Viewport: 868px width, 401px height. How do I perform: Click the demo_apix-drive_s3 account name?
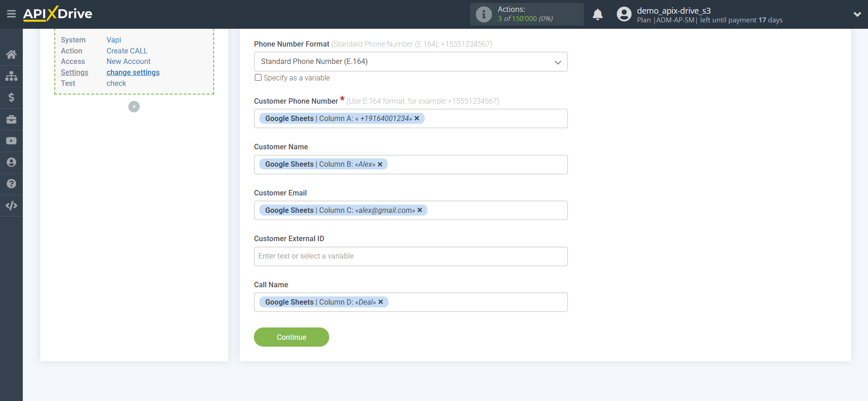[673, 11]
